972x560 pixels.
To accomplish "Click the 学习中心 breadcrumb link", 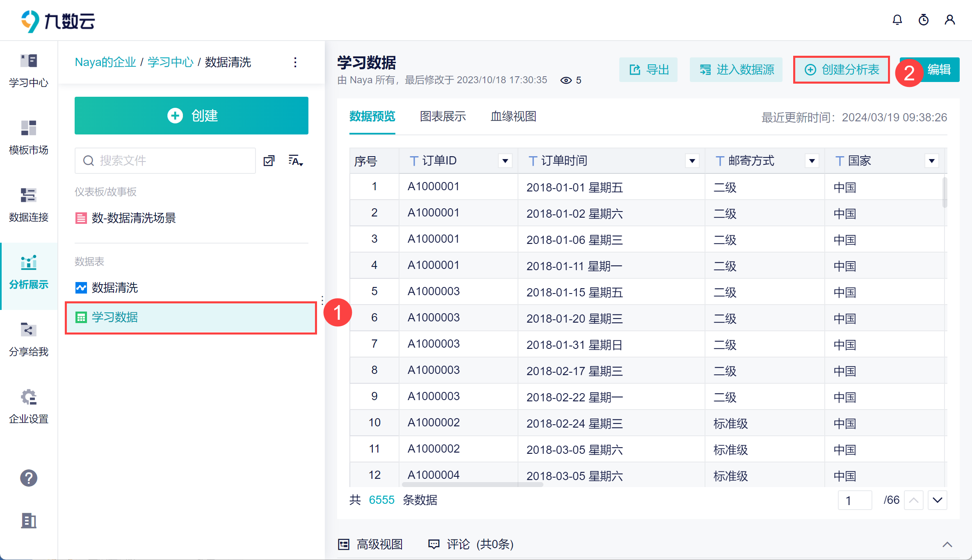I will [170, 62].
